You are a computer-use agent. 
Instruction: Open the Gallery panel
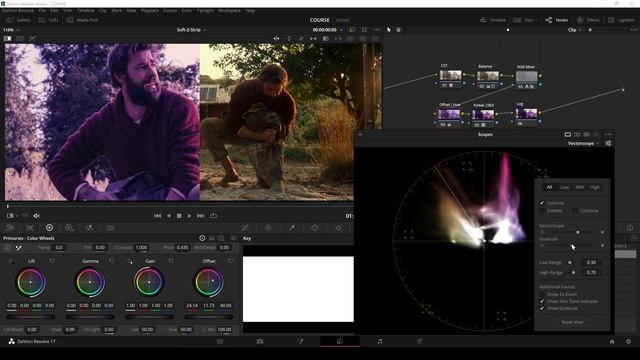[19, 20]
